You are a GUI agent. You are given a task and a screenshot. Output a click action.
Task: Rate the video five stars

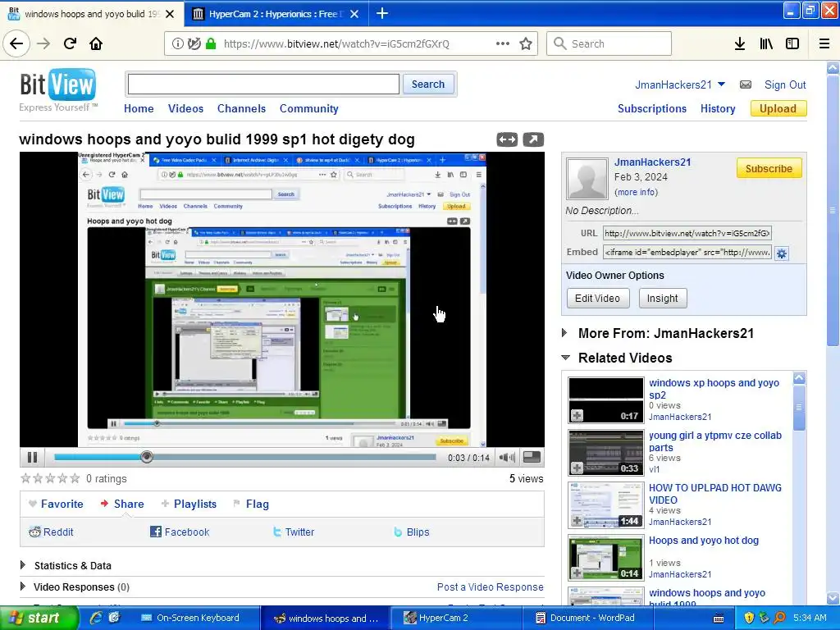pyautogui.click(x=75, y=478)
